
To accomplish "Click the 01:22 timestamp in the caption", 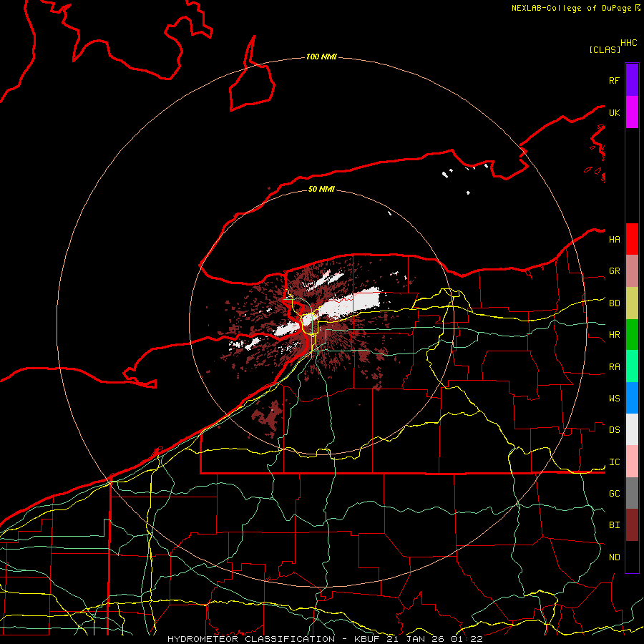I will point(466,639).
